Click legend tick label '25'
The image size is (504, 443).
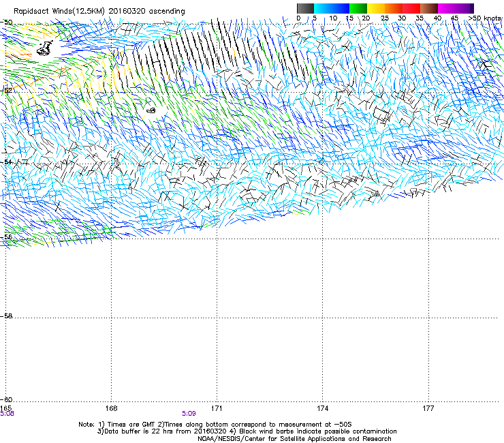click(x=385, y=18)
